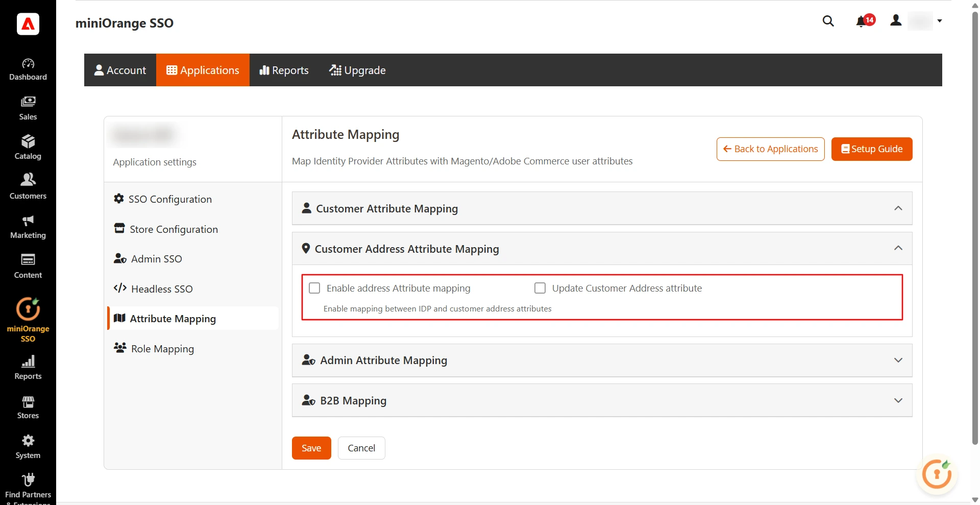Click the Customer Attribute Mapping heading
Screen dimensions: 980x505
click(x=387, y=208)
